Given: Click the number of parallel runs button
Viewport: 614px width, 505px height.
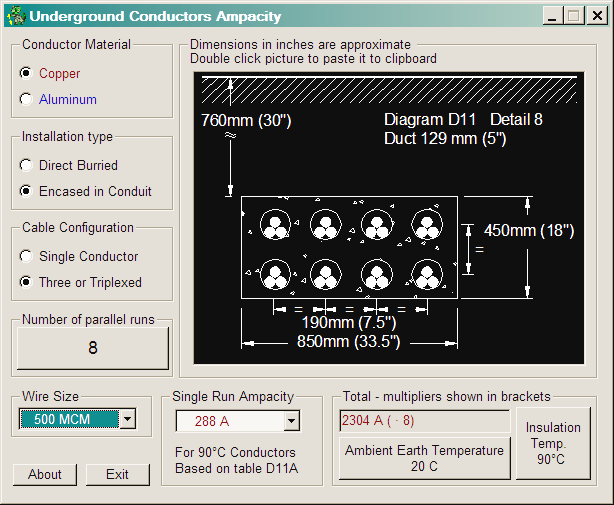Looking at the screenshot, I should point(93,348).
